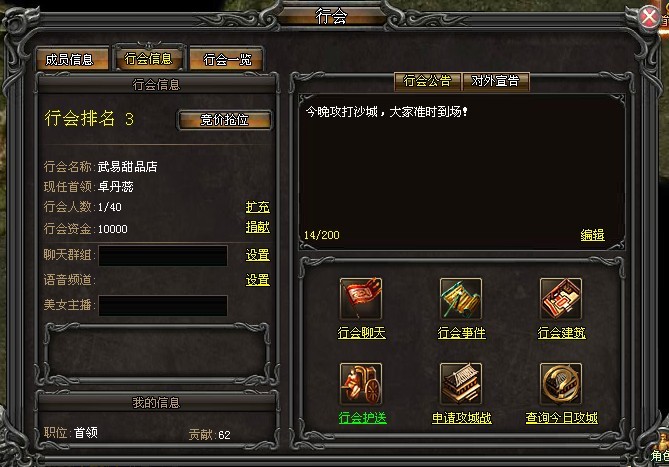Focus the 美女主播 input field
669x467 pixels.
(163, 305)
